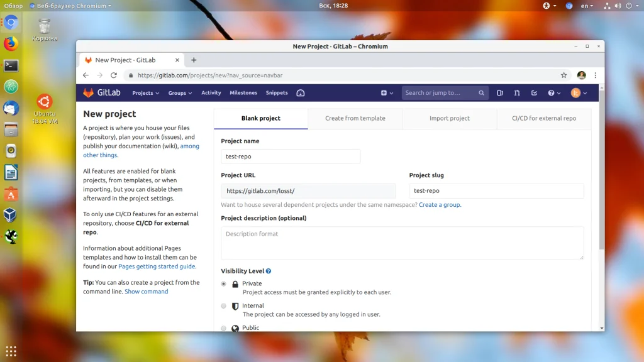Open the en keyboard layout menu
The width and height of the screenshot is (644, 362).
(587, 6)
